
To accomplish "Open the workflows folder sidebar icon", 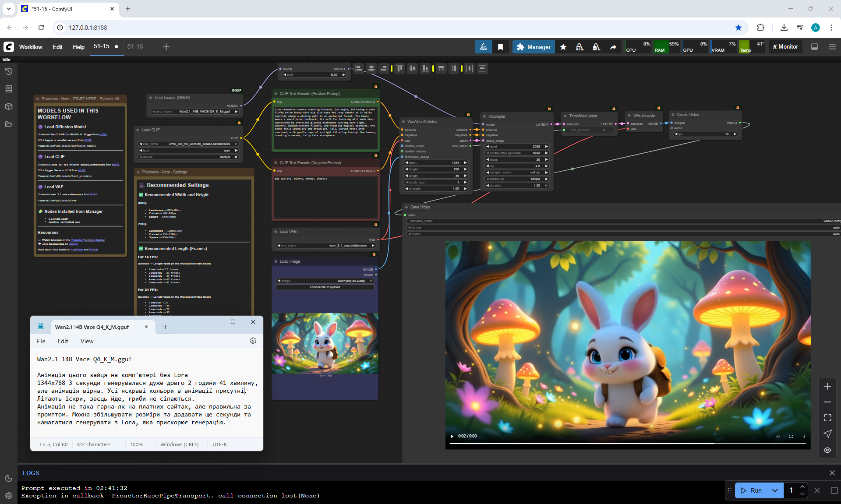I will 8,124.
